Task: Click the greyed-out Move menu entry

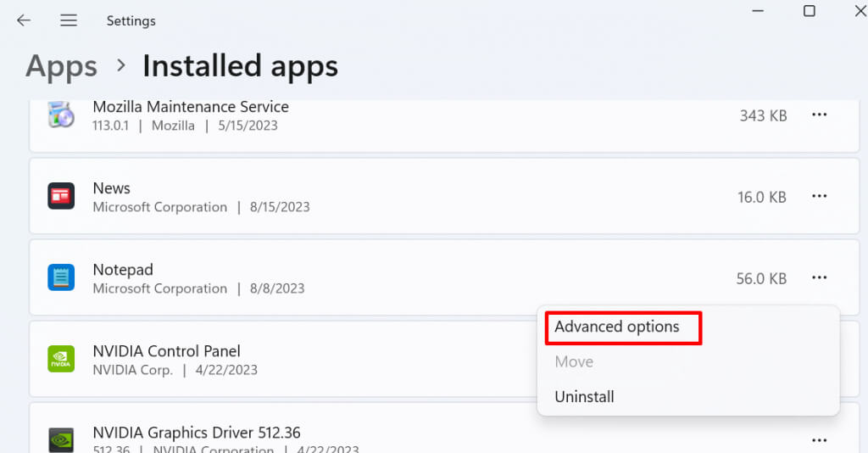Action: click(574, 361)
